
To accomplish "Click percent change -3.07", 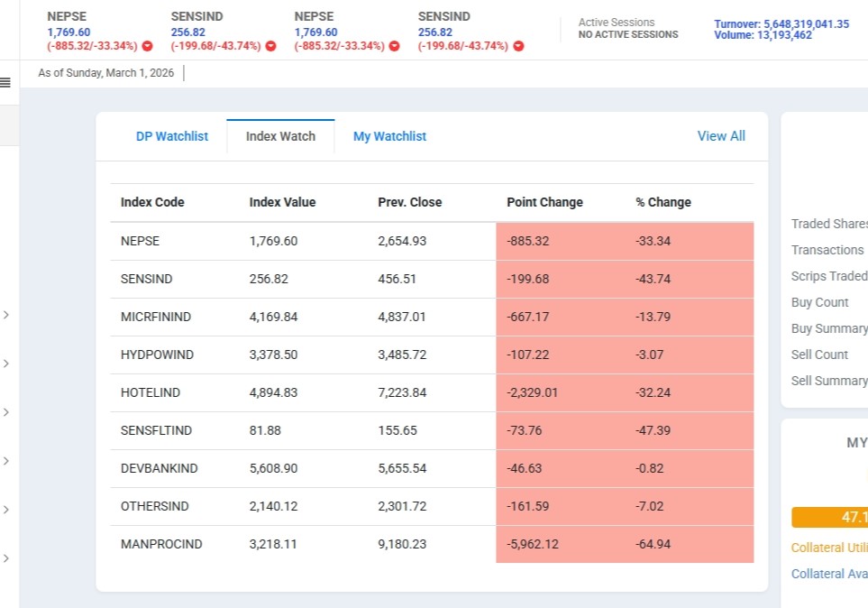I will pyautogui.click(x=649, y=355).
